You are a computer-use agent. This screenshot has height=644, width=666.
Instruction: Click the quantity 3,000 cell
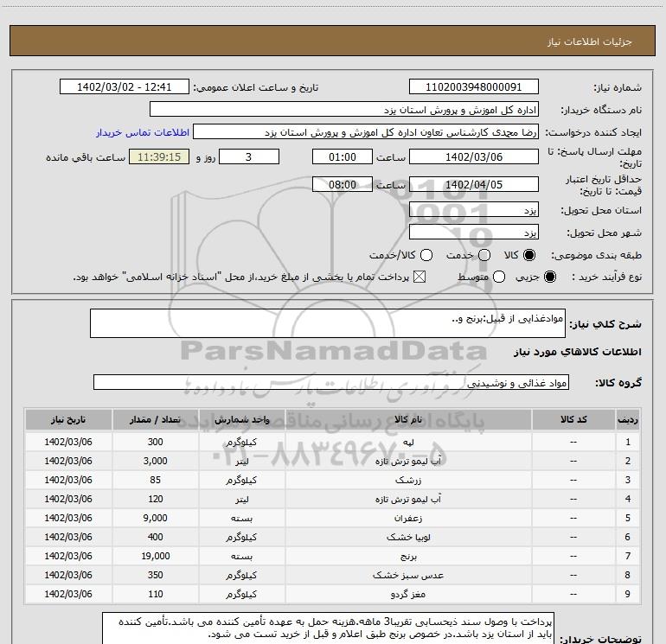point(155,461)
